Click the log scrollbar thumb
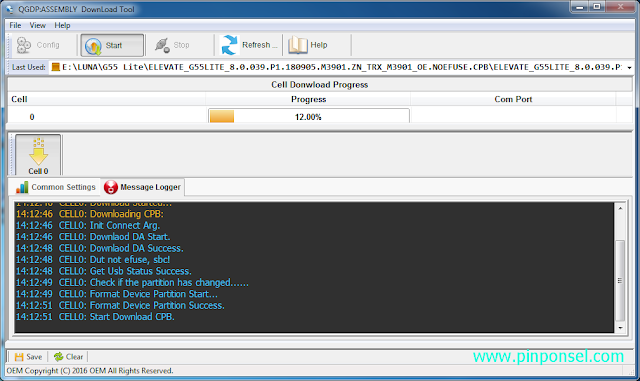This screenshot has height=381, width=640. [x=620, y=281]
